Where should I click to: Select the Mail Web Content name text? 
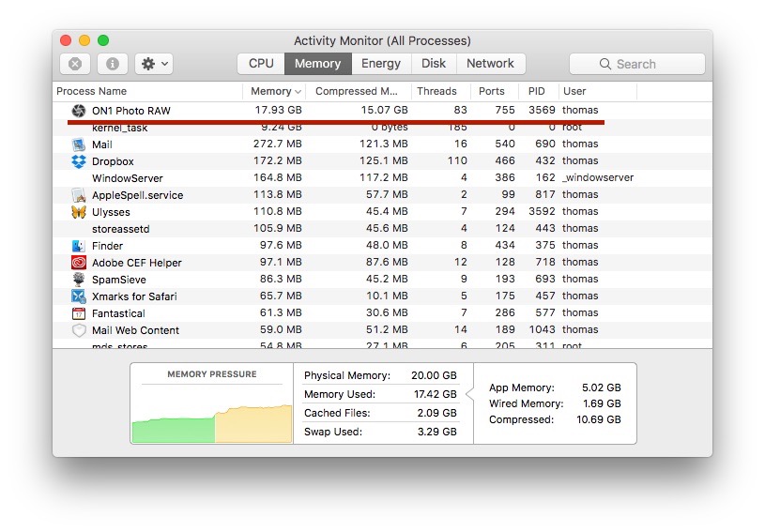point(135,330)
